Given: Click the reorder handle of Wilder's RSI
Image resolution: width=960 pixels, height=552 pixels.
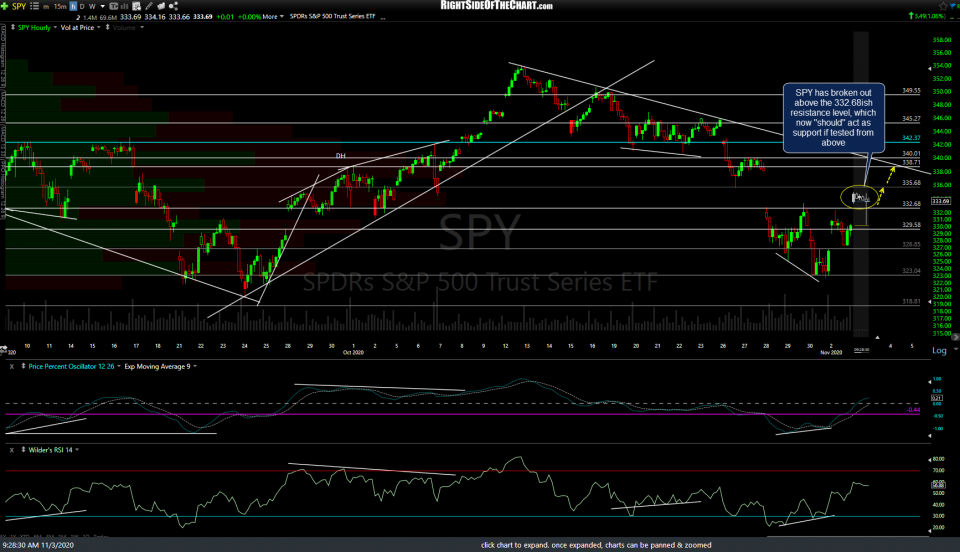Looking at the screenshot, I should (23, 449).
